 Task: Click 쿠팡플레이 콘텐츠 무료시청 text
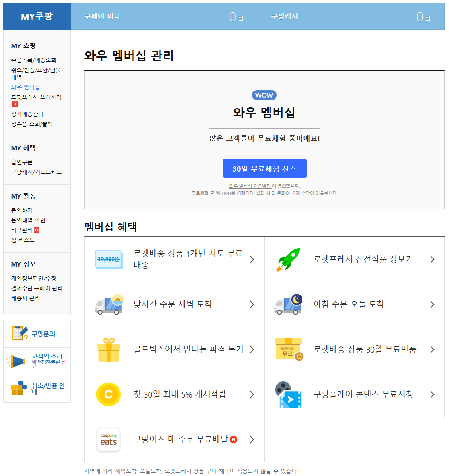pos(363,394)
